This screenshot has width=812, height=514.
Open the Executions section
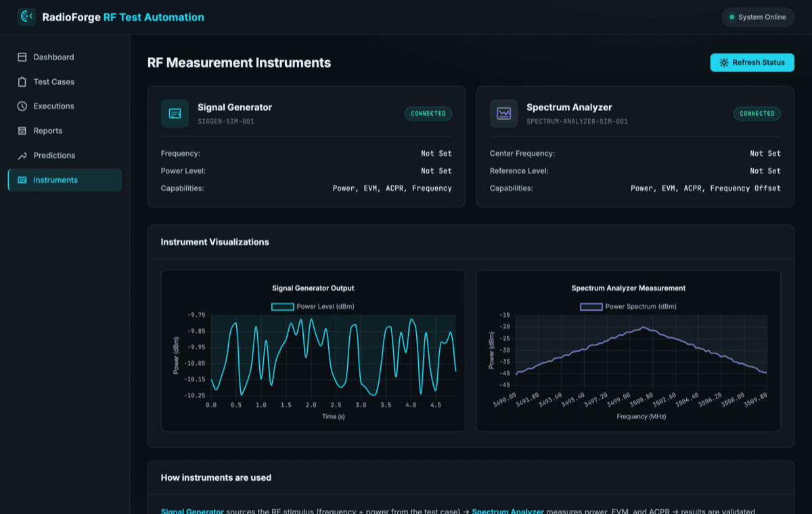click(x=65, y=106)
